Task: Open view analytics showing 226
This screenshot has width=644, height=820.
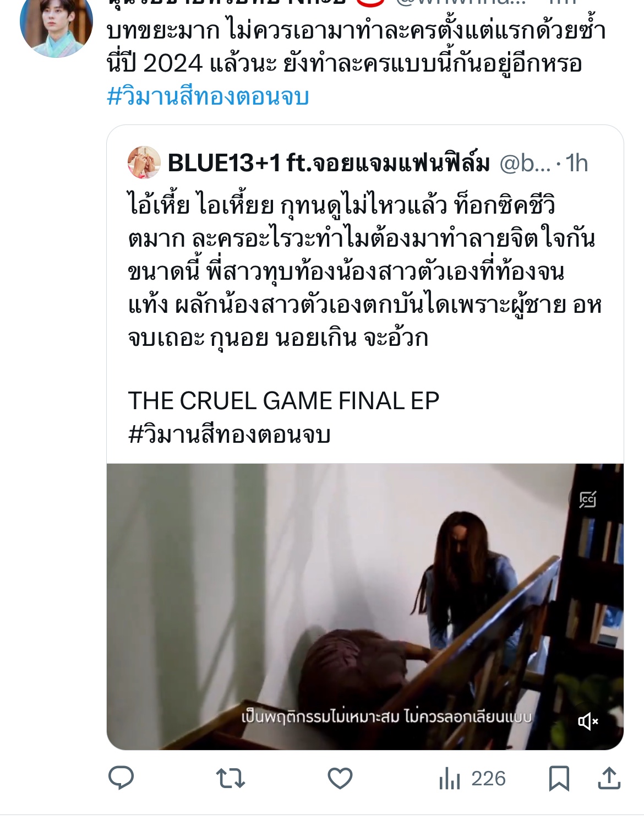Action: [x=472, y=779]
